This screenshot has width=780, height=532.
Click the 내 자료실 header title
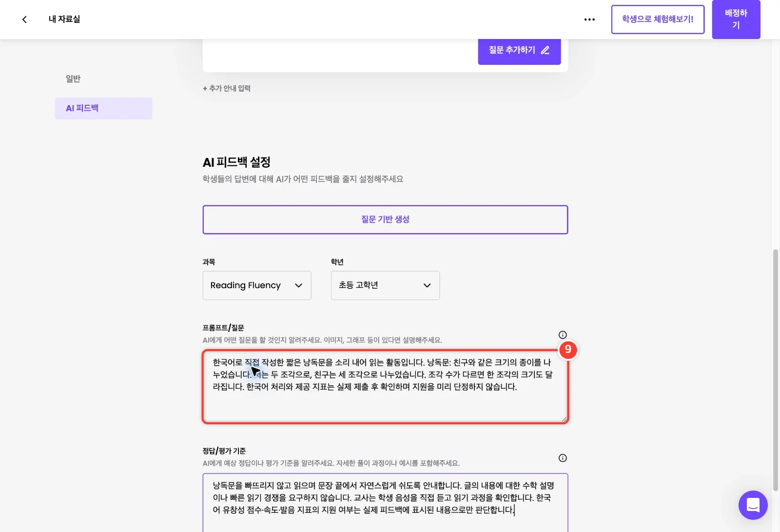[x=64, y=20]
